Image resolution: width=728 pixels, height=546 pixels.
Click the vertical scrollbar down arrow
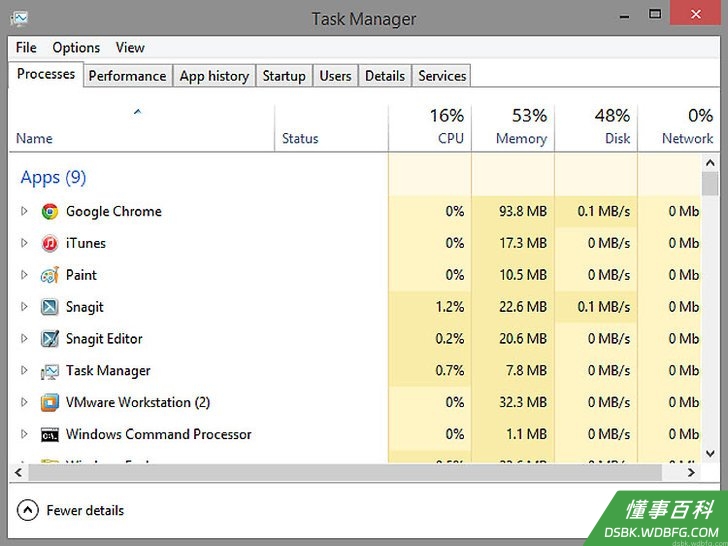[710, 454]
